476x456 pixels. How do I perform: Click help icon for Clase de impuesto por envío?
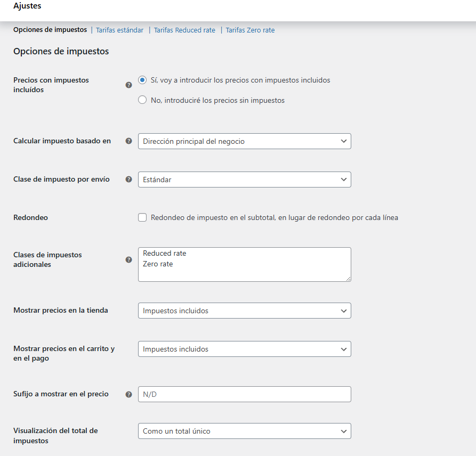coord(128,180)
